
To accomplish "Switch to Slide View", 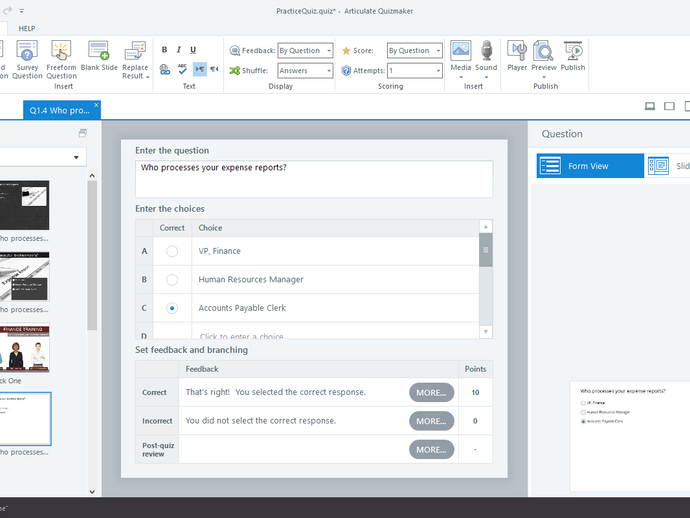I will pos(667,166).
